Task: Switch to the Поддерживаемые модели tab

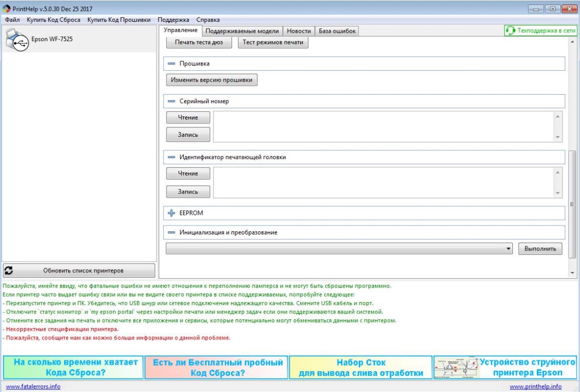Action: [242, 31]
